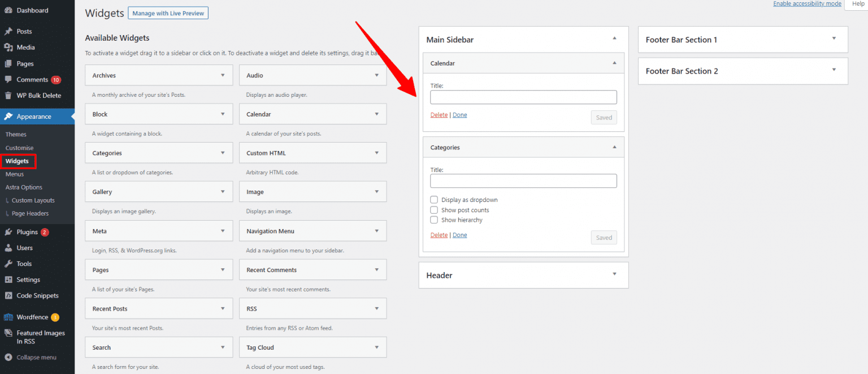
Task: Expand Footer Bar Section 1
Action: pos(834,39)
